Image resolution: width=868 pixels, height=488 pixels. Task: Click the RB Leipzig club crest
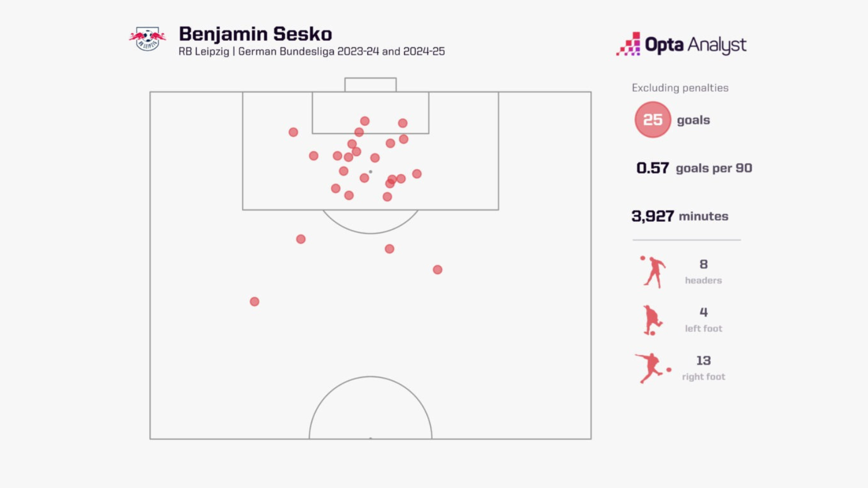147,39
